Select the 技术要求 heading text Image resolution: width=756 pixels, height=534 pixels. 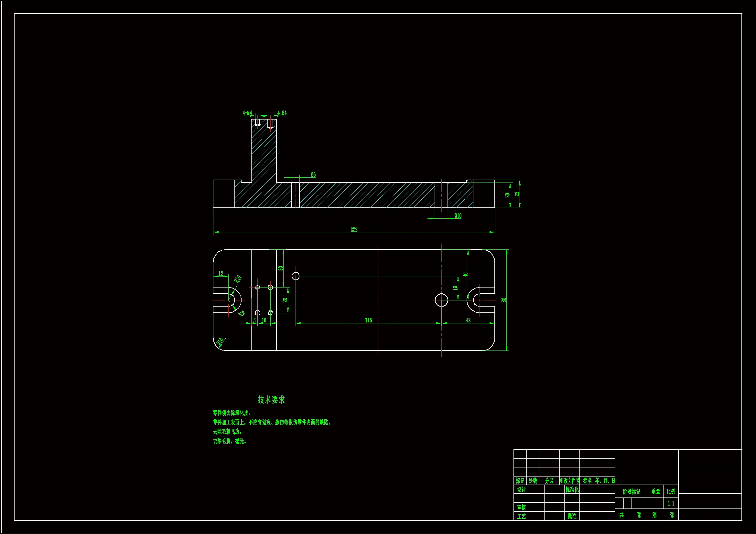(271, 400)
